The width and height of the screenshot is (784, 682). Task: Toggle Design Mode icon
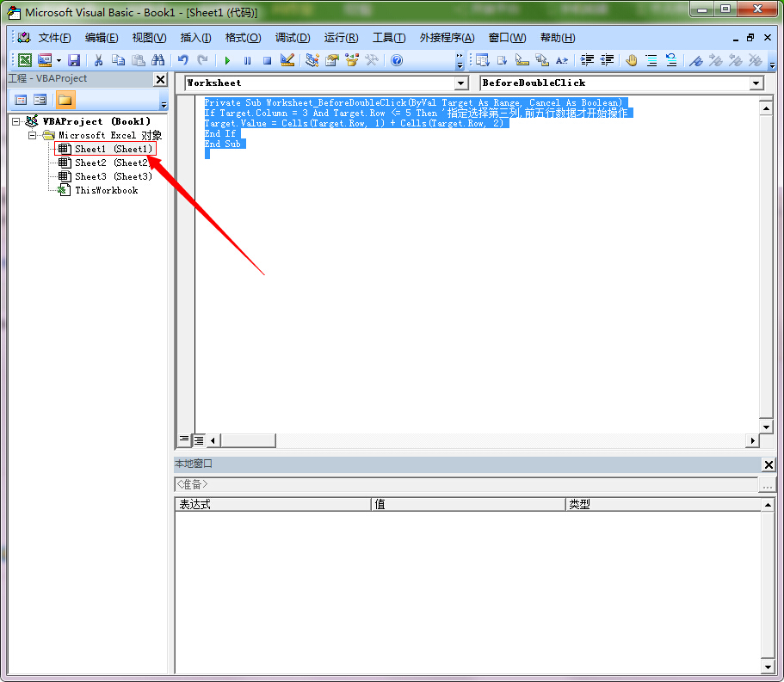click(287, 60)
